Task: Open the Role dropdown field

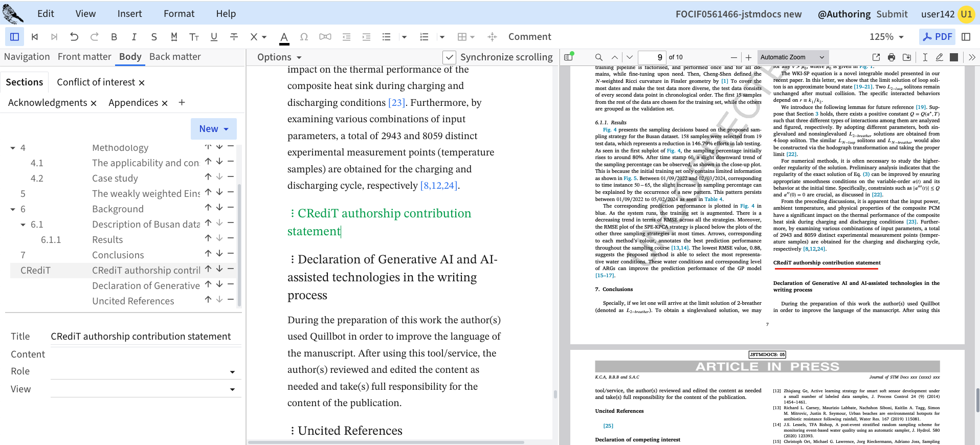Action: pos(146,372)
